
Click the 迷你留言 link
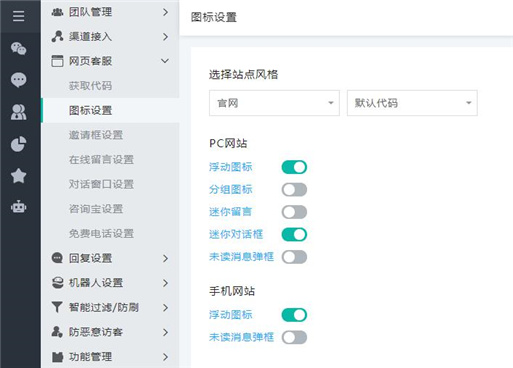230,212
